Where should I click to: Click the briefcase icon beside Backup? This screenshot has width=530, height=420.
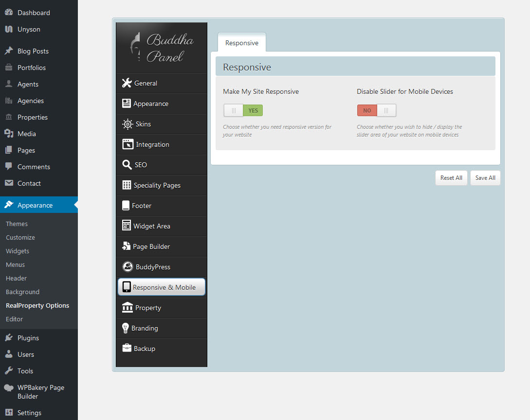(127, 349)
